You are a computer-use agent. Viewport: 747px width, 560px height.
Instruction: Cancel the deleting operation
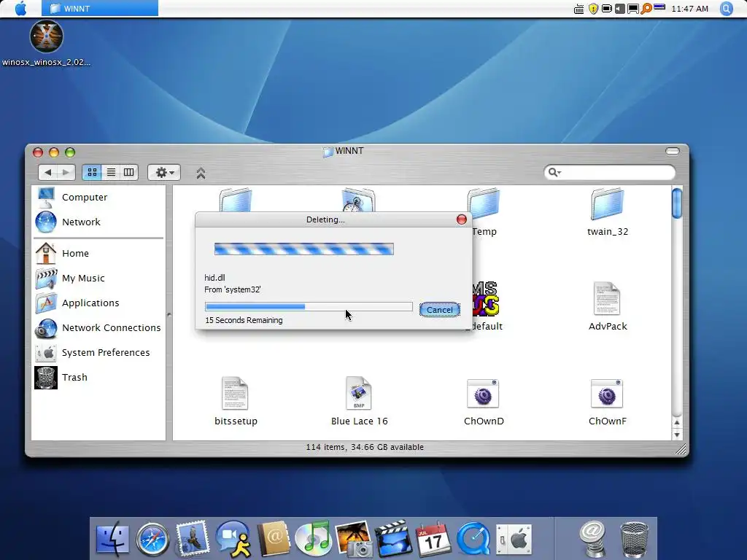point(439,309)
